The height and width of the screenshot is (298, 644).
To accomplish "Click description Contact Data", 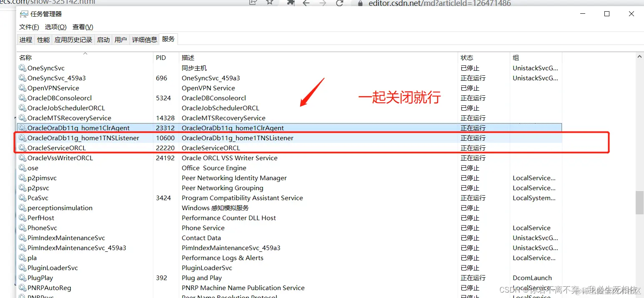I will 201,238.
